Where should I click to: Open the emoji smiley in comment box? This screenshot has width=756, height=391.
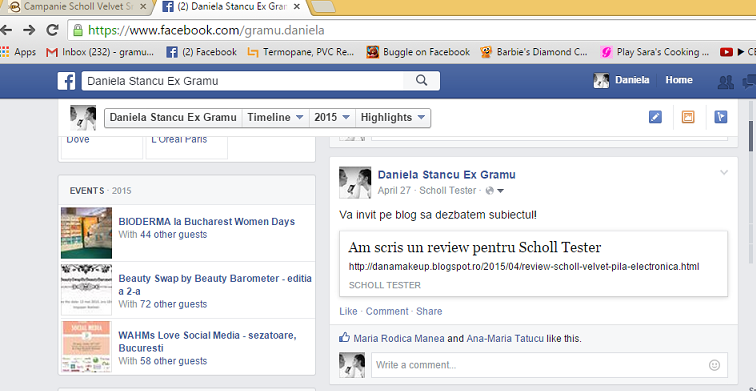[714, 365]
